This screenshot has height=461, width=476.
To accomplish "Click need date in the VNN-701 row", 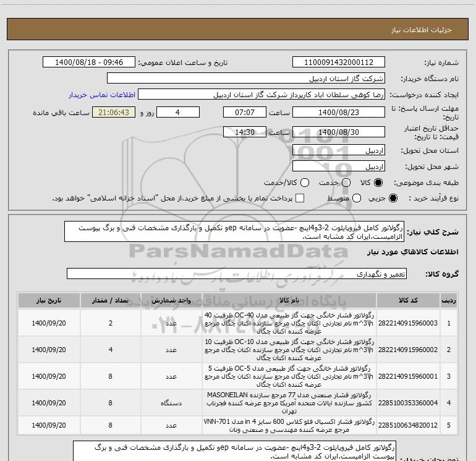I will [x=49, y=425].
